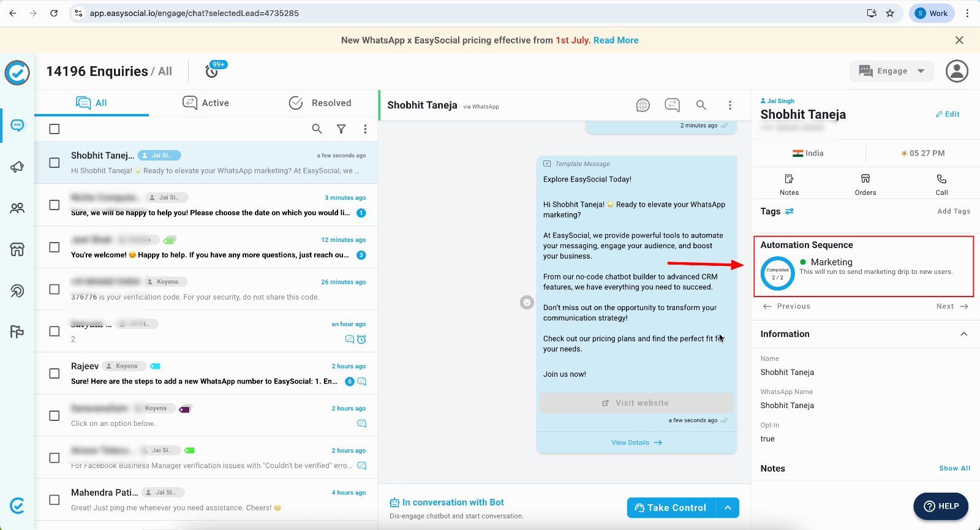Viewport: 980px width, 530px height.
Task: Click the Marketing sequence progress circle
Action: pyautogui.click(x=777, y=273)
